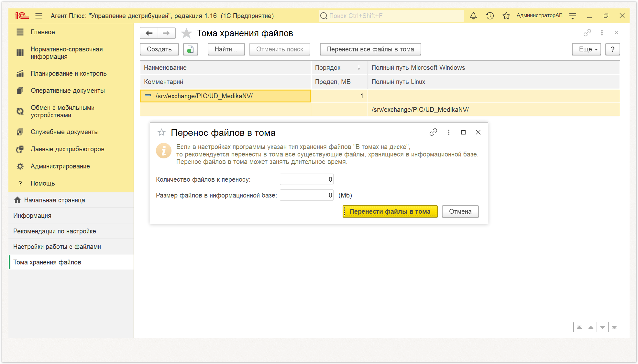Click Перенести все файлы в тома toolbar button
This screenshot has width=638, height=364.
point(370,49)
